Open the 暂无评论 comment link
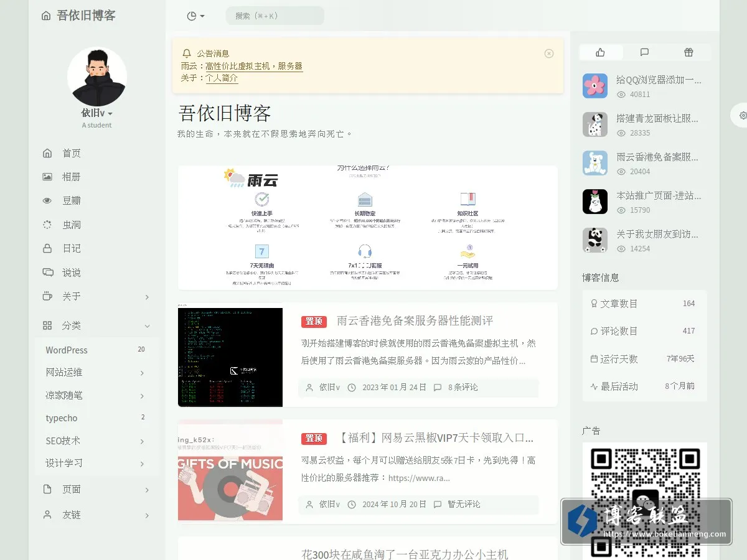 (x=464, y=504)
